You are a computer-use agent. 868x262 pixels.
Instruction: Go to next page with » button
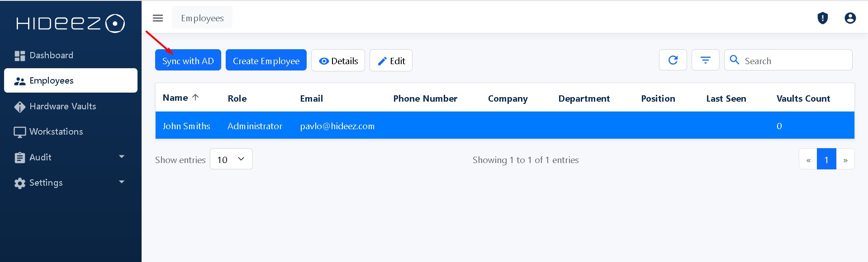pos(845,159)
